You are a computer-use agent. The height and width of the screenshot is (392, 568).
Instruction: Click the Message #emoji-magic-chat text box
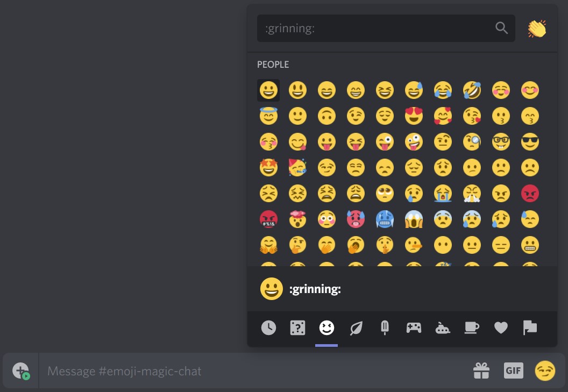point(253,371)
